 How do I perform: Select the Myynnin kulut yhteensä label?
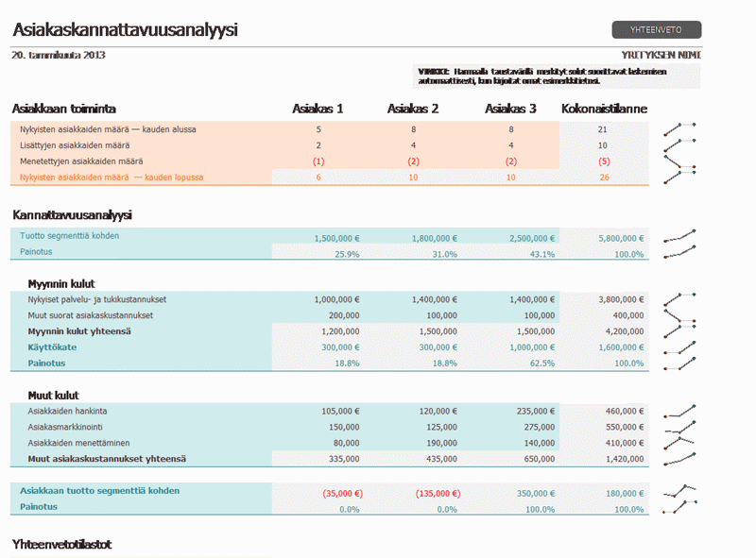[x=79, y=331]
